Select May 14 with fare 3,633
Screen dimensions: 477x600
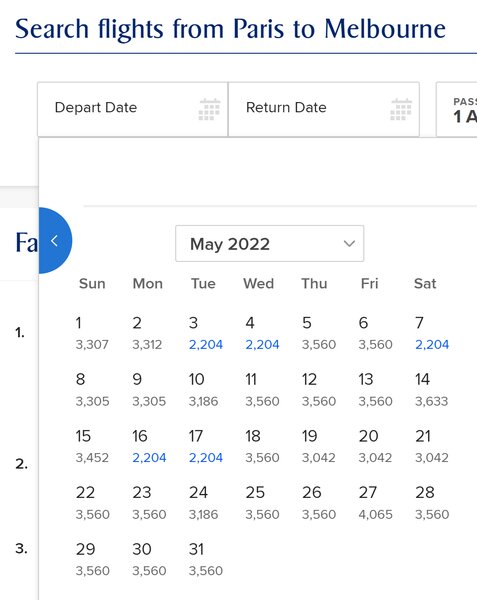431,390
